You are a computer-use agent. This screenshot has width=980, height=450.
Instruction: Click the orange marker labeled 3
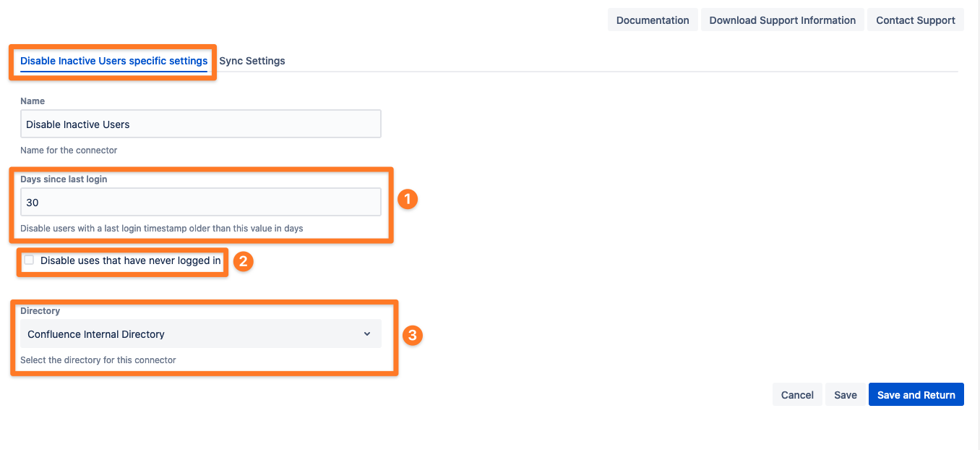pos(412,335)
